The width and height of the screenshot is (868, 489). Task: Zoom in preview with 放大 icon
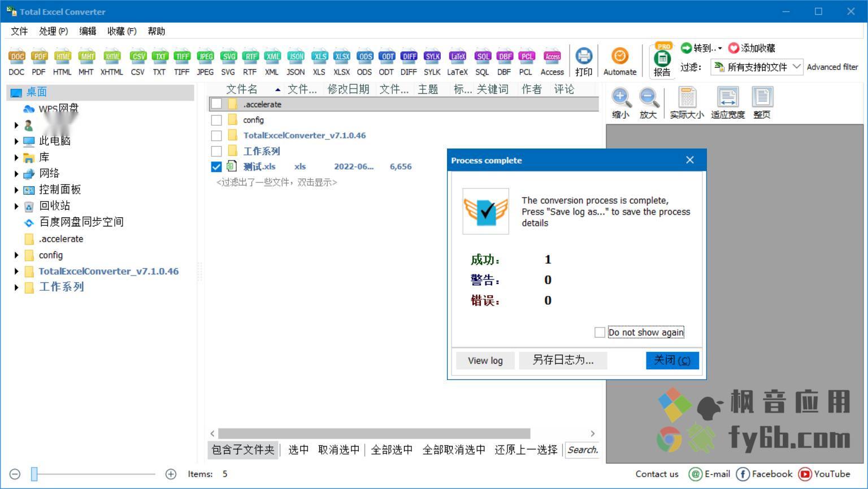648,103
